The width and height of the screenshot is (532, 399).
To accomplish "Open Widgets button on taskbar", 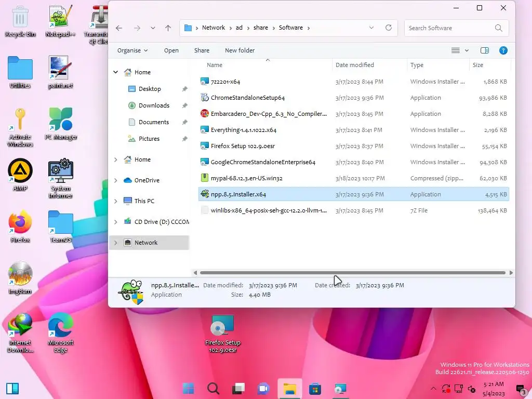I will 12,388.
